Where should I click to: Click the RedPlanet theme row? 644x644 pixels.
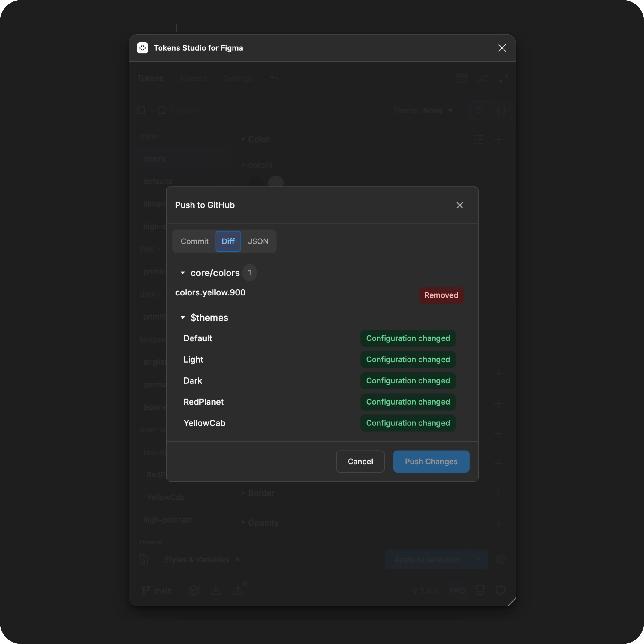(319, 402)
